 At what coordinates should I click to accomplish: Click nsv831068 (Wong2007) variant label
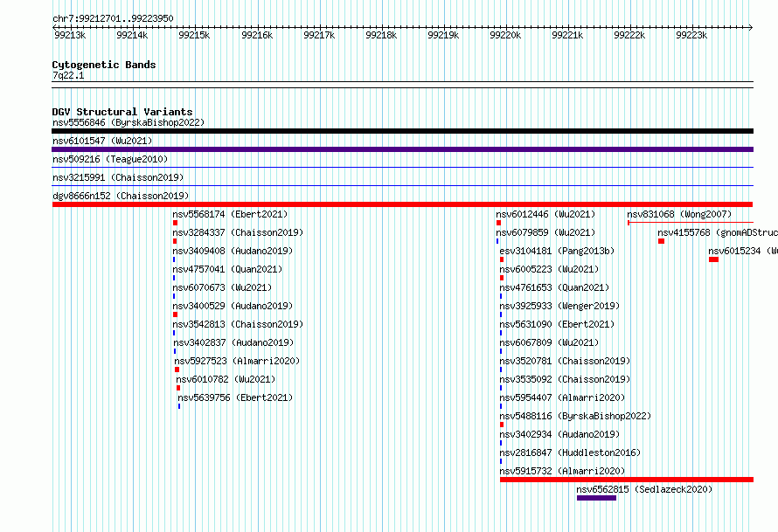679,214
